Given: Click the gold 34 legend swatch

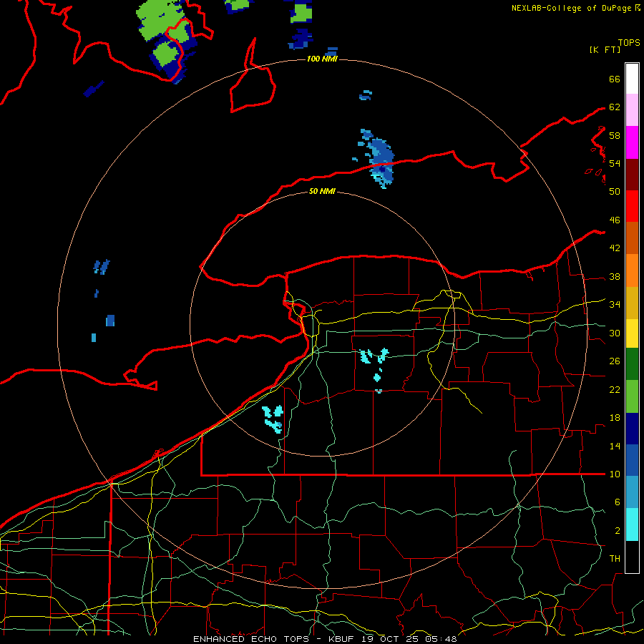Looking at the screenshot, I should coord(632,303).
